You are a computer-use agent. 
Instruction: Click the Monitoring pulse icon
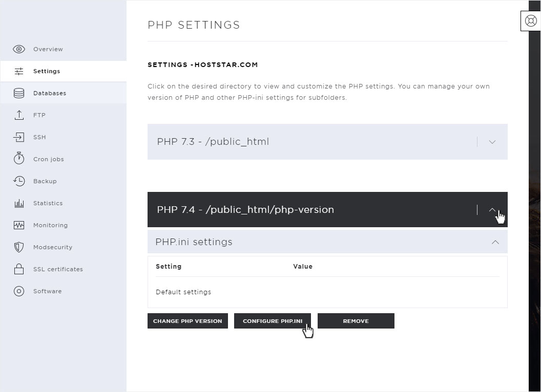[x=19, y=225]
